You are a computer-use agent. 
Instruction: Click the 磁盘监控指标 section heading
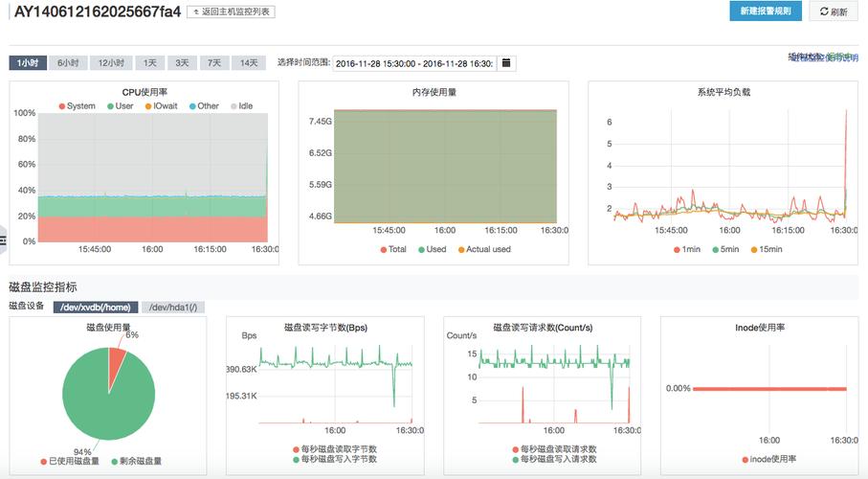tap(43, 287)
